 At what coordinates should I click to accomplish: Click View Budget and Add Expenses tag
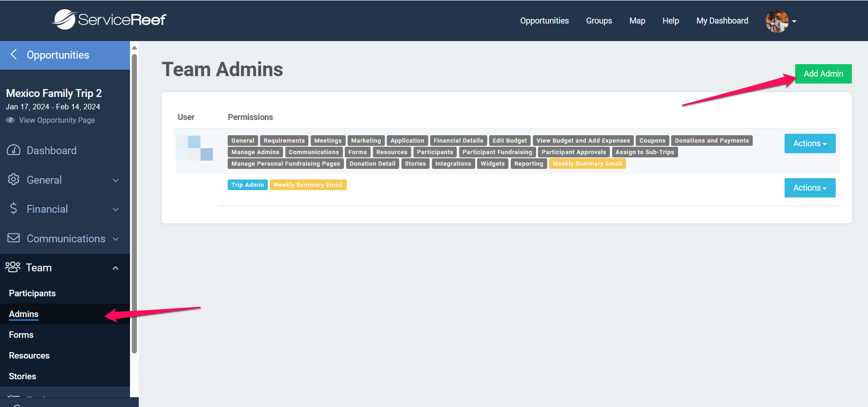pos(583,141)
